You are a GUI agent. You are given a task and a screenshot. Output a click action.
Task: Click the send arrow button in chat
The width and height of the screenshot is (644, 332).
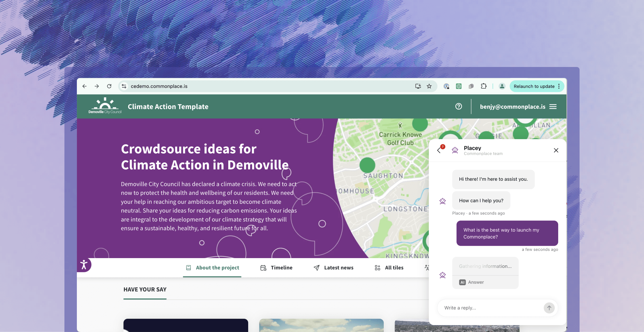tap(549, 308)
